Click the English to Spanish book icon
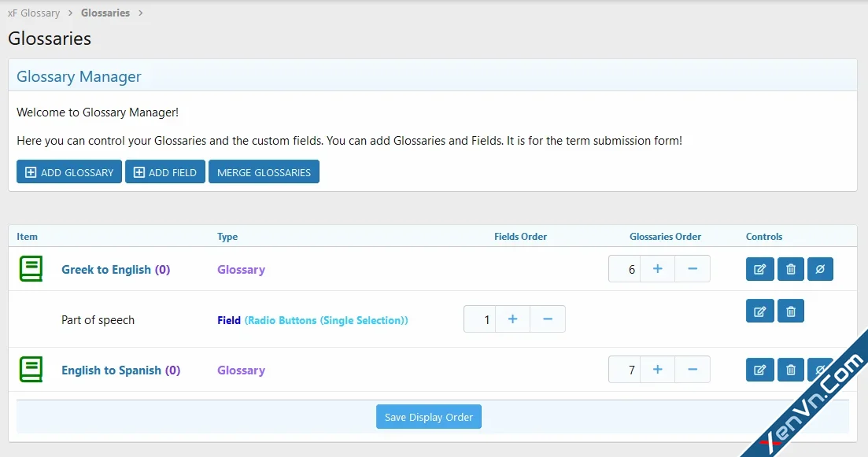 tap(31, 370)
